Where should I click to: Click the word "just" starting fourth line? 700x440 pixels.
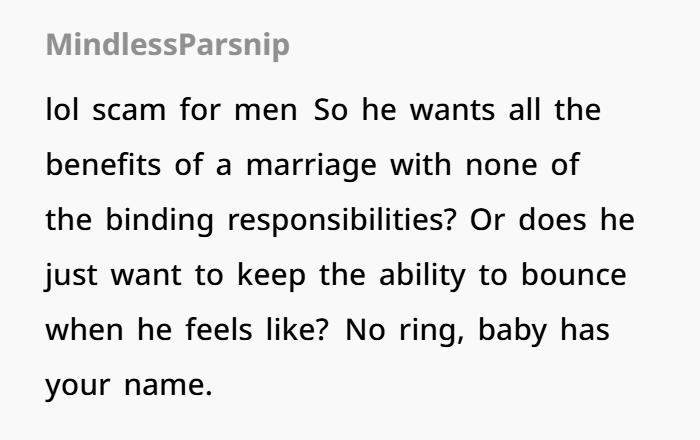[71, 275]
